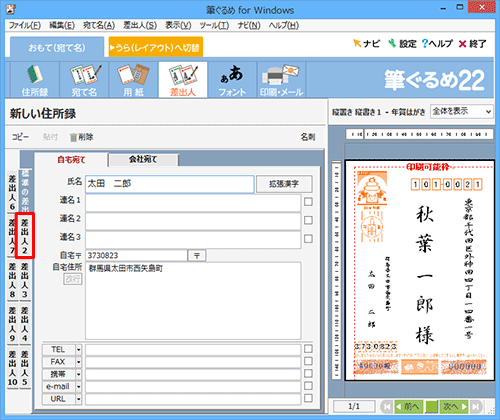Click the 削除 trash icon button
500x420 pixels.
click(x=81, y=137)
